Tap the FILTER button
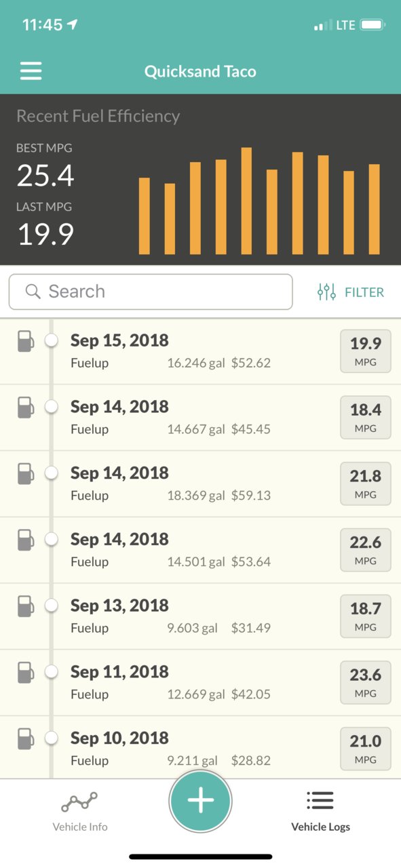Screen dimensions: 401x868 (351, 292)
